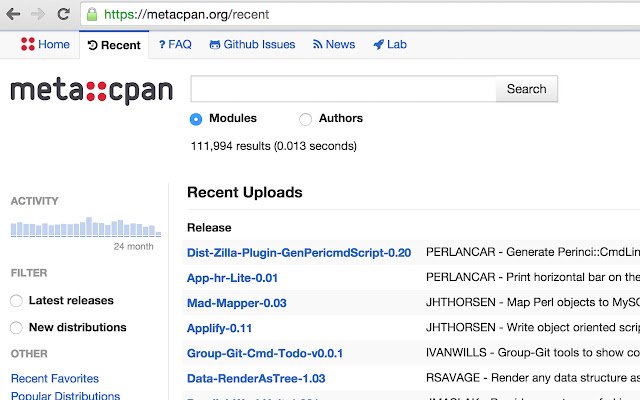The height and width of the screenshot is (400, 640).
Task: Select the Recent tab
Action: [114, 45]
